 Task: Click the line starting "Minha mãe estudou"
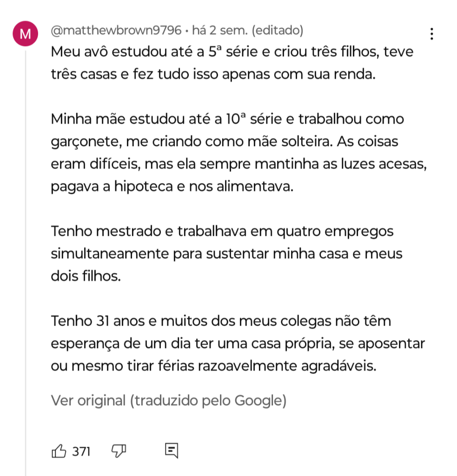(227, 119)
